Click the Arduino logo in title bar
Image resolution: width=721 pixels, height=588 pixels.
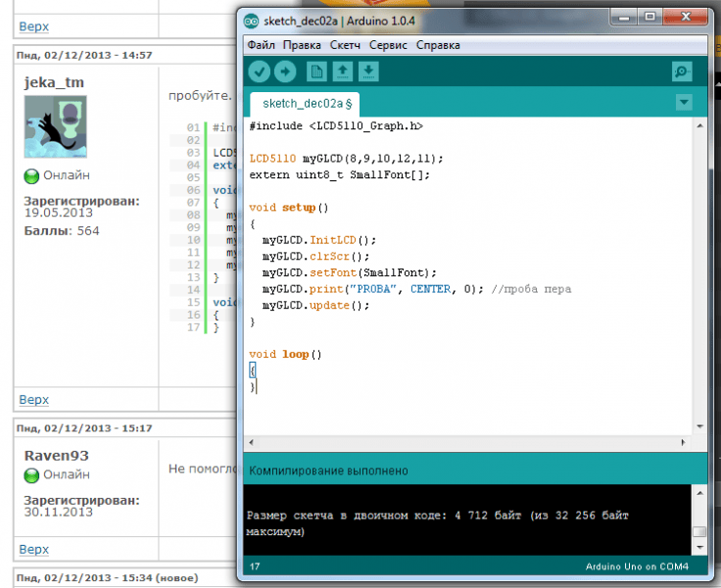click(x=251, y=22)
